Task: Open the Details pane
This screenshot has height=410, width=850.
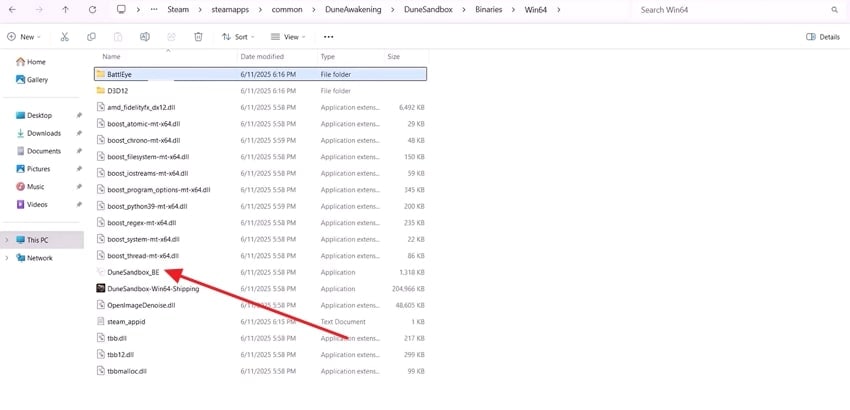Action: point(823,37)
